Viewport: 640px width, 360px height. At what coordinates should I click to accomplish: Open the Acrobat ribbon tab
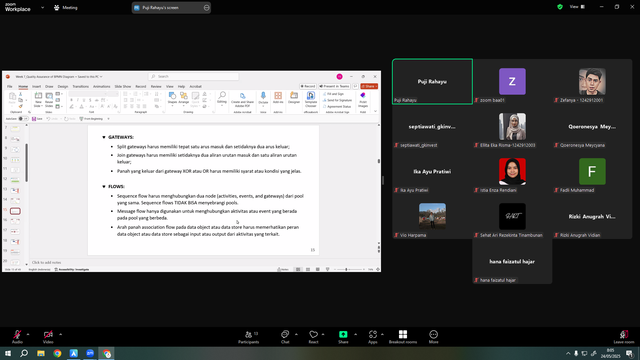(196, 87)
